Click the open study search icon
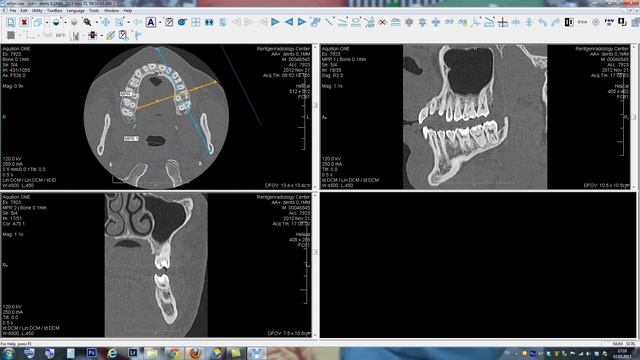Screen dimensions: 640x360 point(11,22)
